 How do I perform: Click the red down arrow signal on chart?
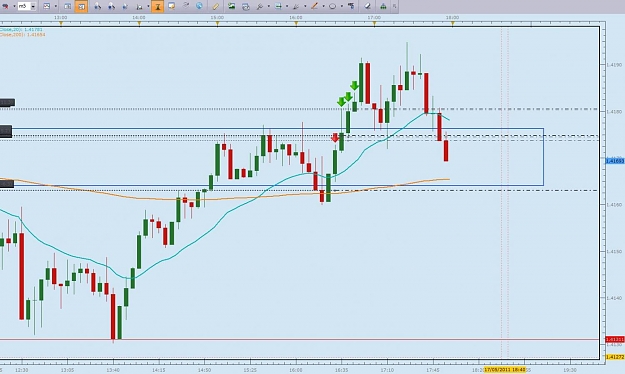tap(335, 138)
